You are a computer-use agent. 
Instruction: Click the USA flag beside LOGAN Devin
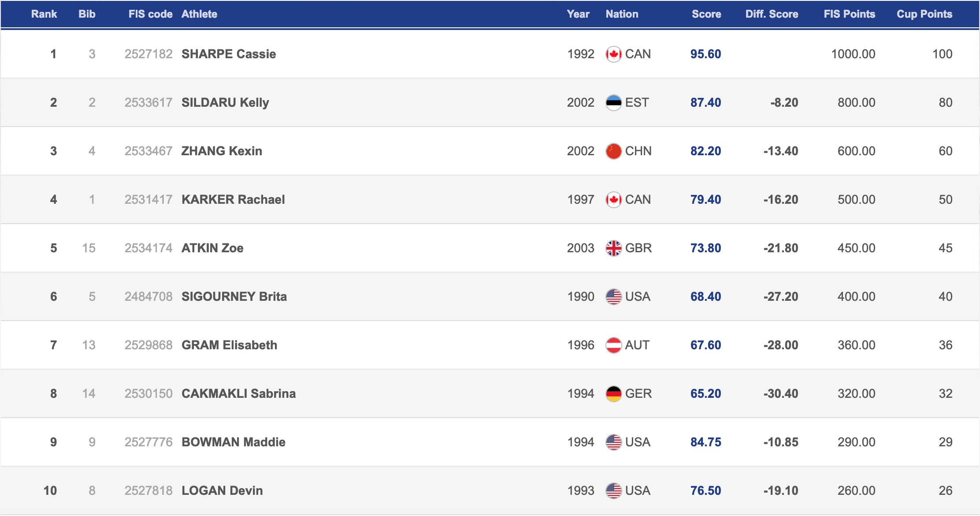tap(614, 490)
